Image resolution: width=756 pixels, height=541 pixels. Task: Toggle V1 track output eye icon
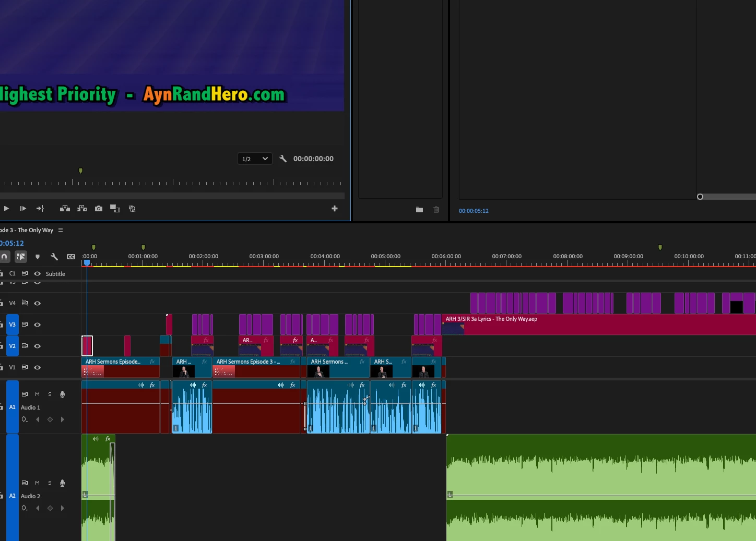tap(37, 367)
